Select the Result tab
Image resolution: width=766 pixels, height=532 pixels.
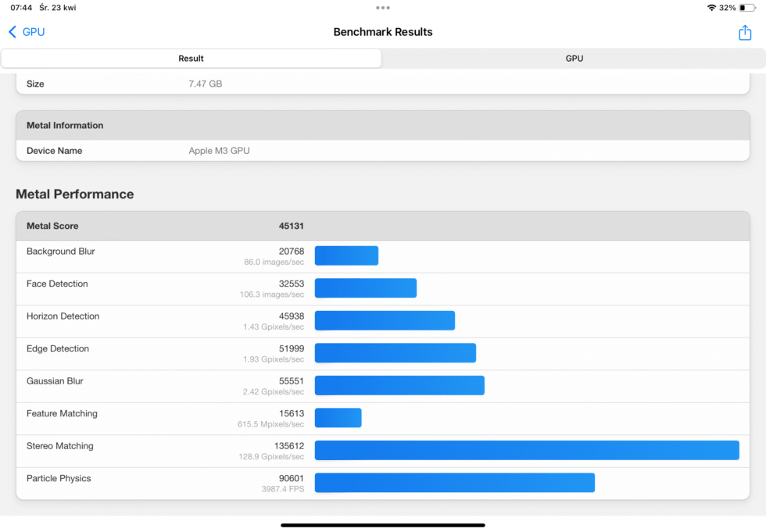coord(191,59)
